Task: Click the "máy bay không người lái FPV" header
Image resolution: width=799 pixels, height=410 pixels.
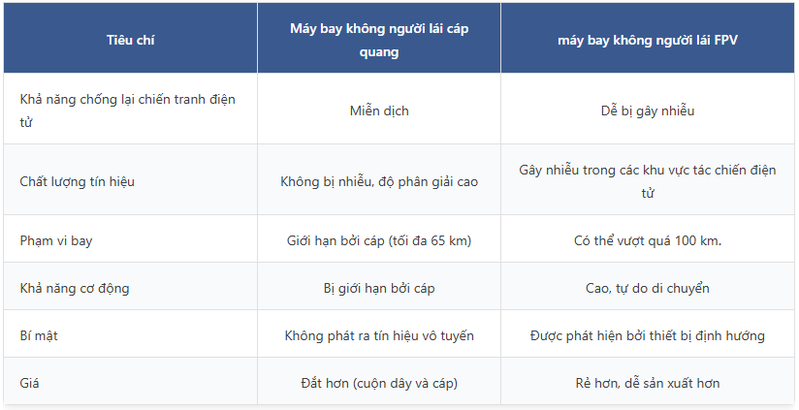Action: click(647, 41)
